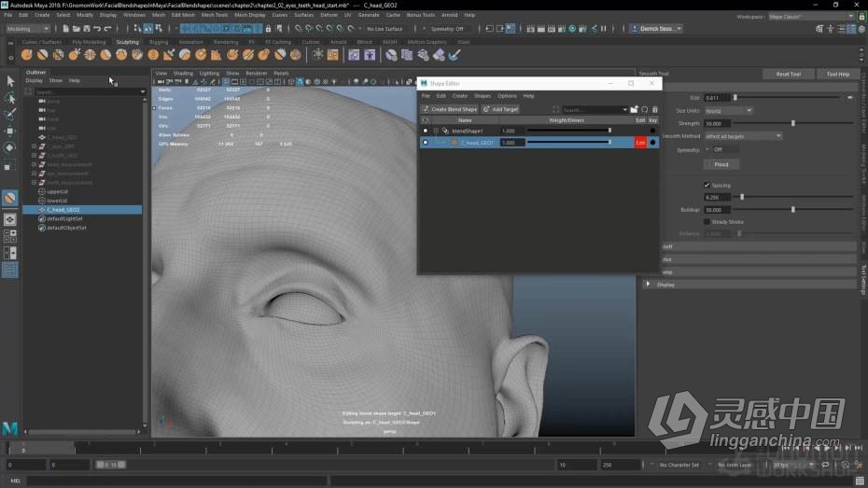
Task: Select upperLid in Outliner
Action: pos(58,191)
